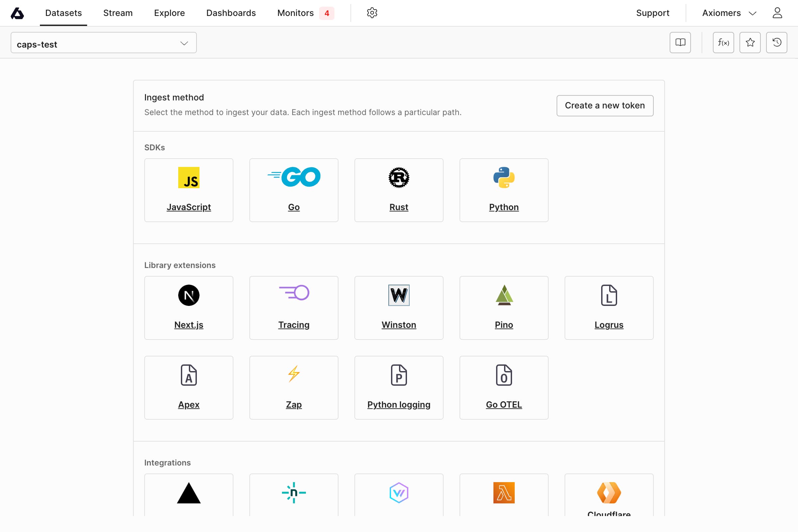Image resolution: width=798 pixels, height=532 pixels.
Task: Click the Monitors 4 alert badge
Action: [327, 13]
